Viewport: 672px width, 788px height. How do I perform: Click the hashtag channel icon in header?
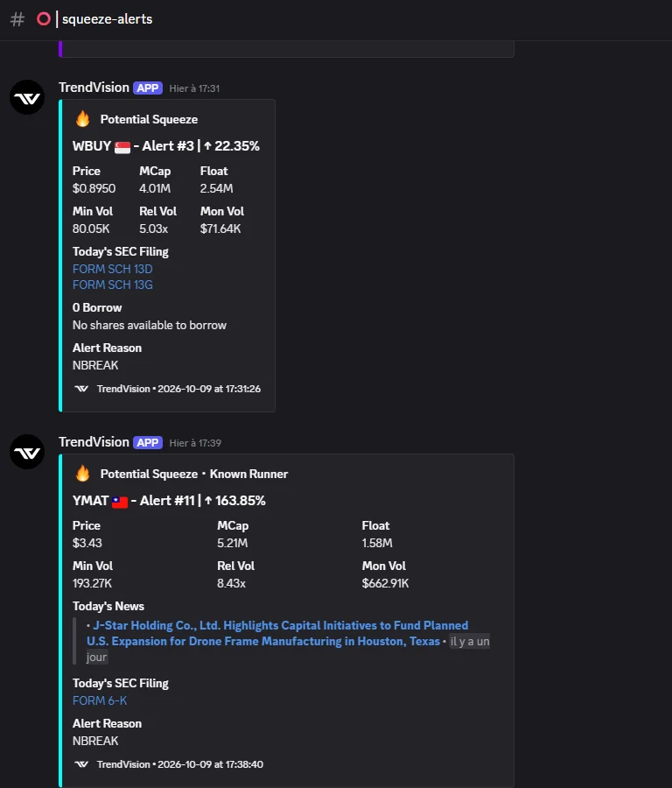(17, 19)
